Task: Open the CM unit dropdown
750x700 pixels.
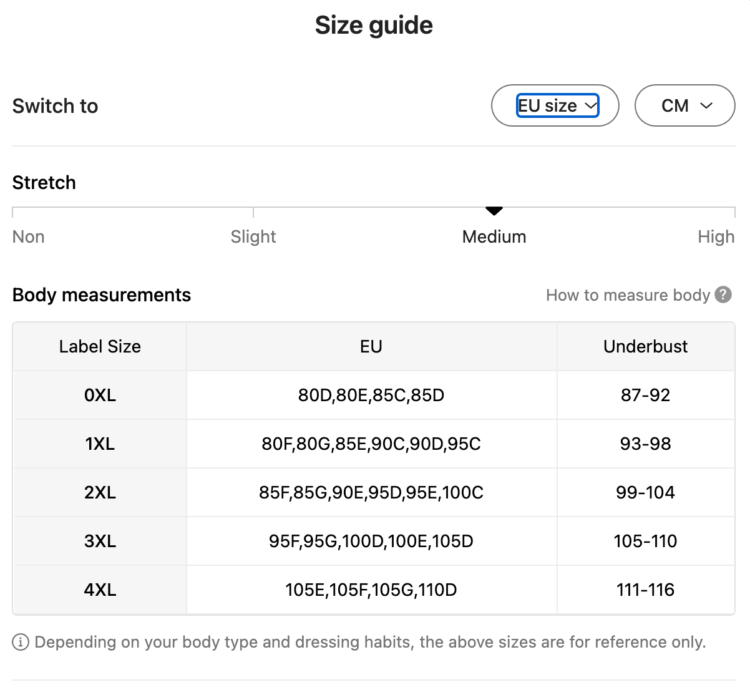Action: [x=684, y=106]
